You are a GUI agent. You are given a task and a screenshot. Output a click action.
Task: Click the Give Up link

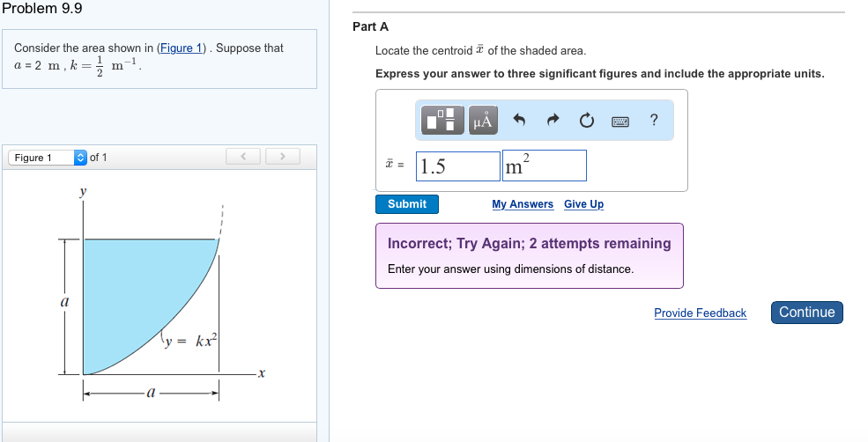tap(583, 204)
